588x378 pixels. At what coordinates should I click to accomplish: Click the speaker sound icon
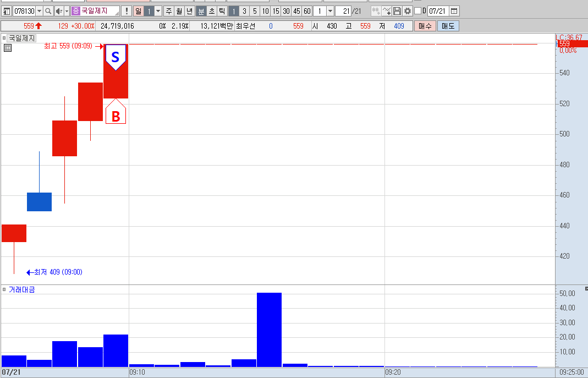click(59, 11)
